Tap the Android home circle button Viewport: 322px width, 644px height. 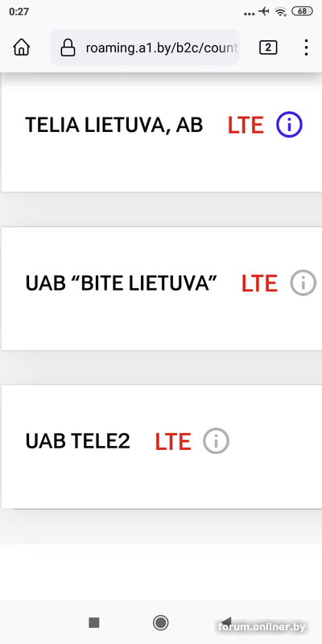click(x=160, y=622)
